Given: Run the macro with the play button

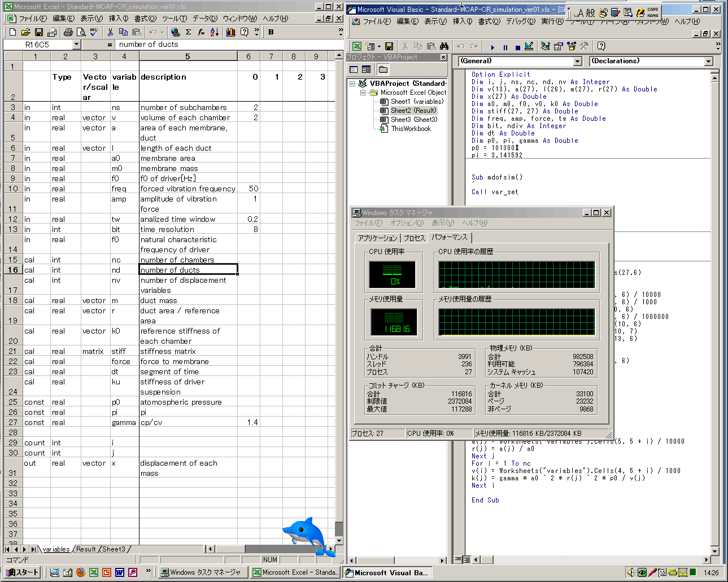Looking at the screenshot, I should (492, 47).
